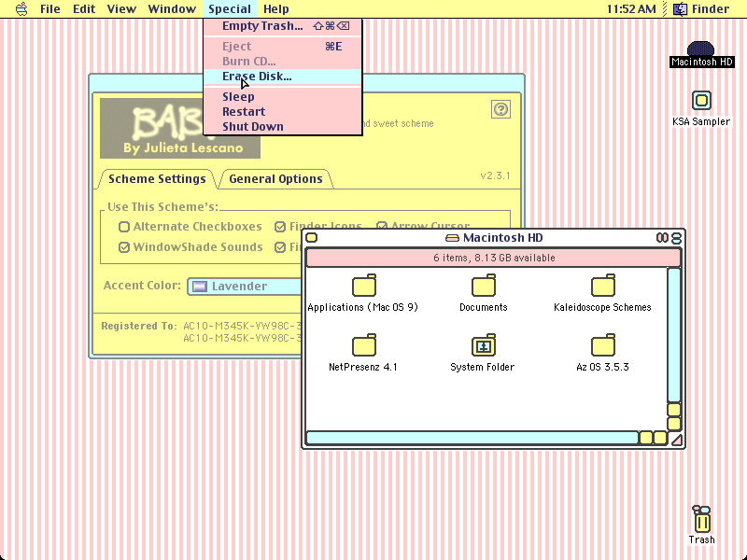Click the "6 items, 8.13 GB available" header
The image size is (747, 560).
[x=494, y=259]
